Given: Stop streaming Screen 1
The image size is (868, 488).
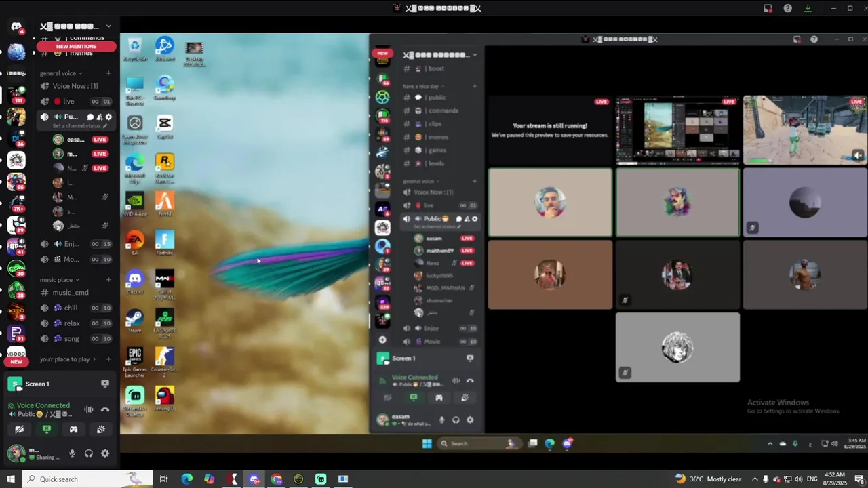Looking at the screenshot, I should click(105, 384).
